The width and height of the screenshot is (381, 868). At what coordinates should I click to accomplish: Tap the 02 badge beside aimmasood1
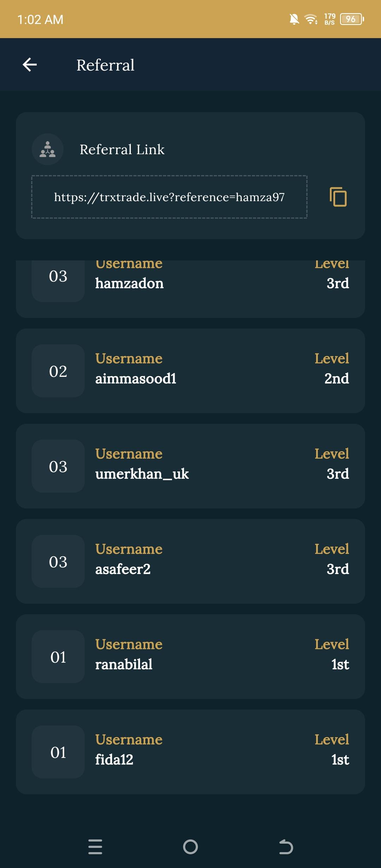[58, 371]
